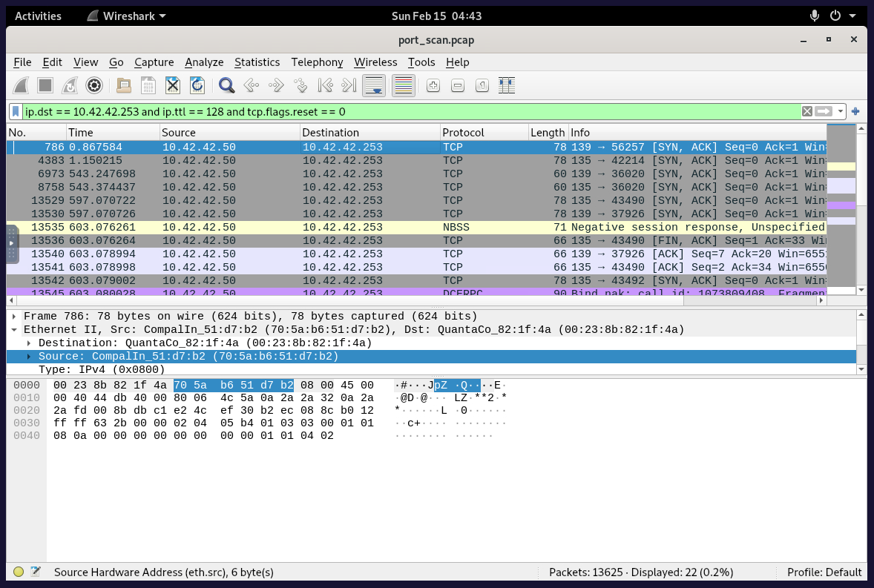This screenshot has height=588, width=874.
Task: Close the capture file via toolbar icon
Action: 173,86
